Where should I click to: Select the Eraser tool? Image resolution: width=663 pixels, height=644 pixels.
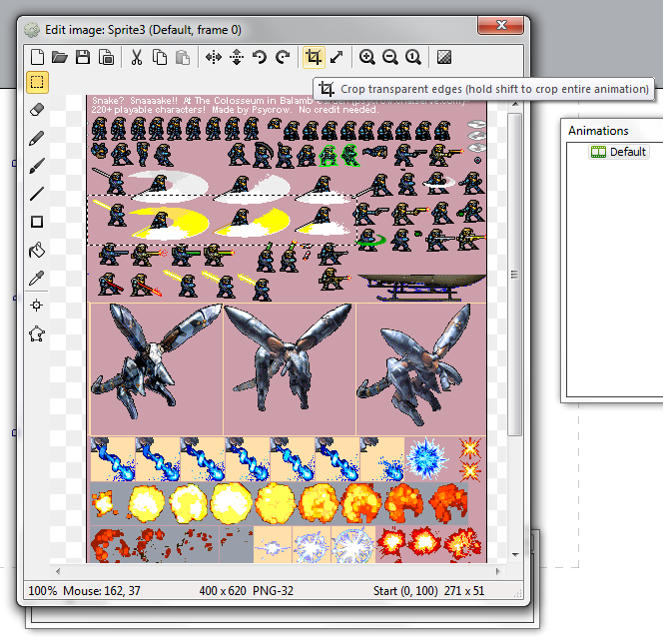(x=37, y=110)
